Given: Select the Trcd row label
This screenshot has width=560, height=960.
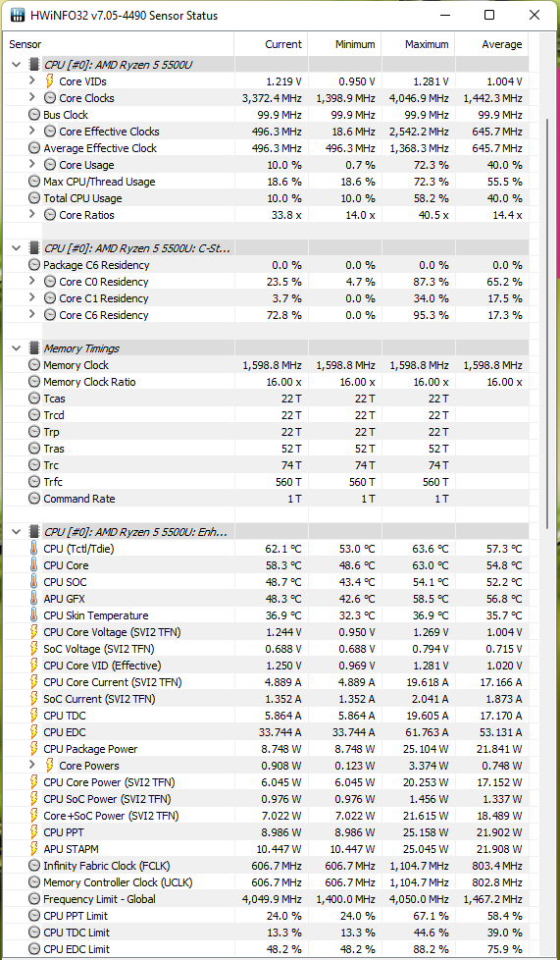Looking at the screenshot, I should pyautogui.click(x=54, y=415).
